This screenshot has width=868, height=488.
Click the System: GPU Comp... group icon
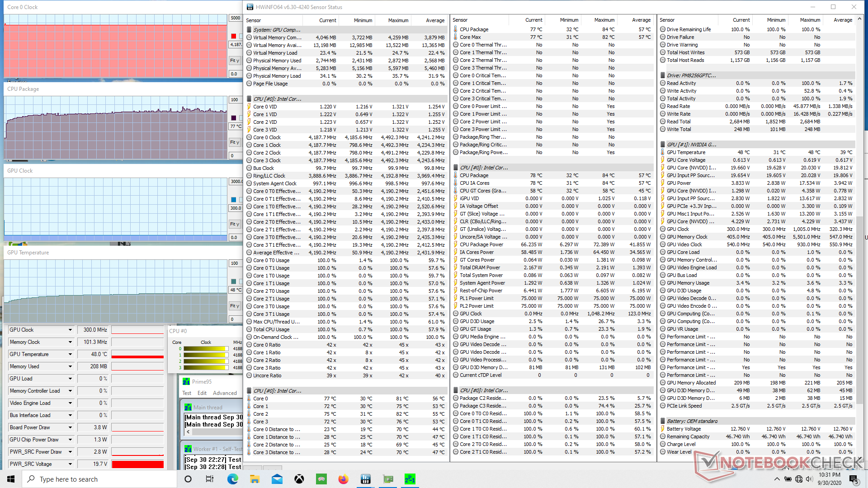click(249, 30)
